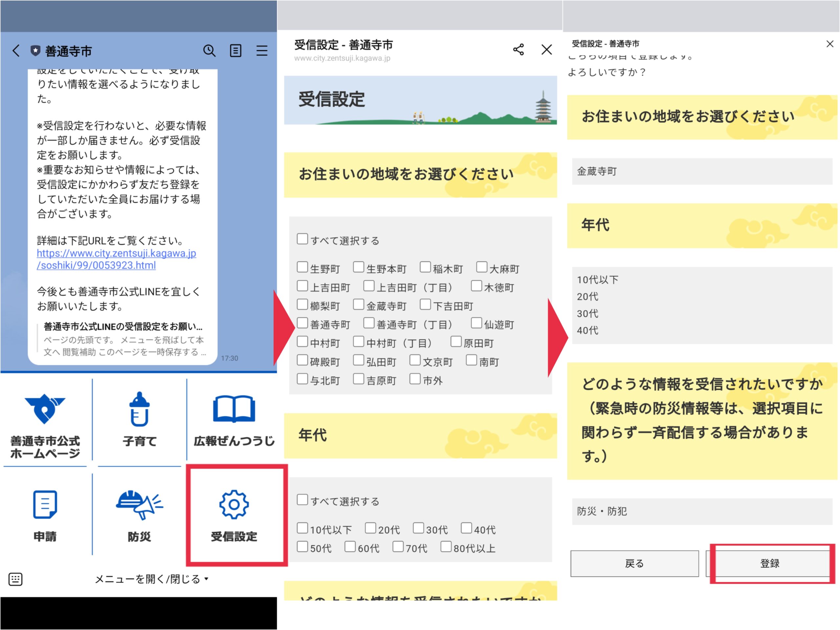Check the 与北町 checkbox

pos(302,379)
